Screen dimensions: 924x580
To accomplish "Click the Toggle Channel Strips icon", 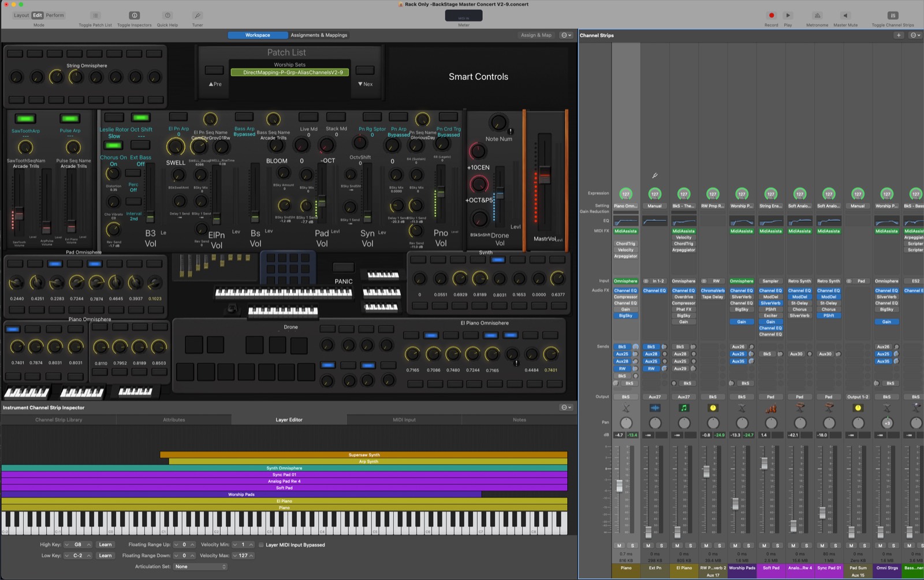I will tap(893, 16).
